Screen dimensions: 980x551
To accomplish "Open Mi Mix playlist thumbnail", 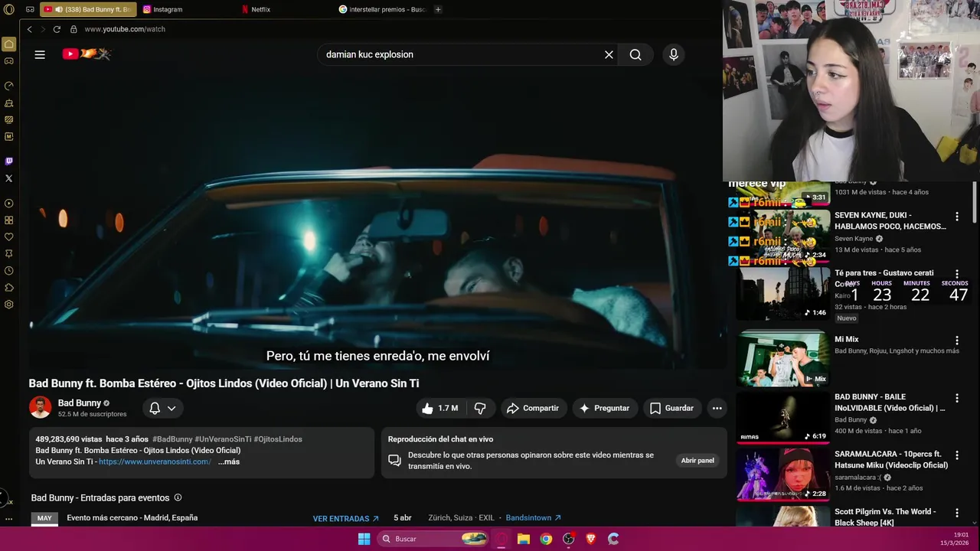I will pyautogui.click(x=783, y=357).
